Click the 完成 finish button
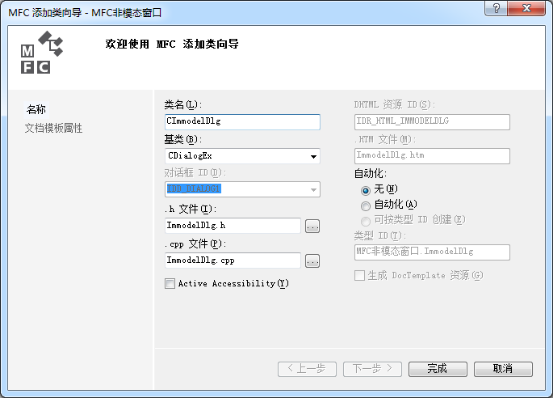The height and width of the screenshot is (398, 554). (x=437, y=369)
